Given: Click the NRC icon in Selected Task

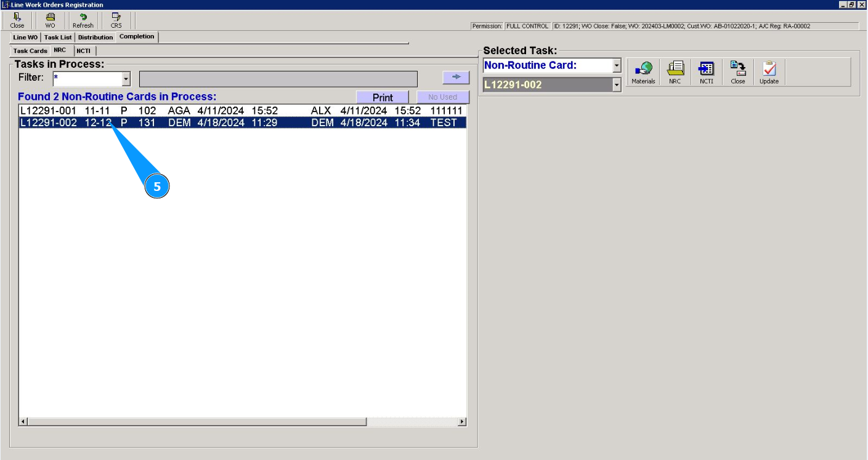Looking at the screenshot, I should pos(675,73).
